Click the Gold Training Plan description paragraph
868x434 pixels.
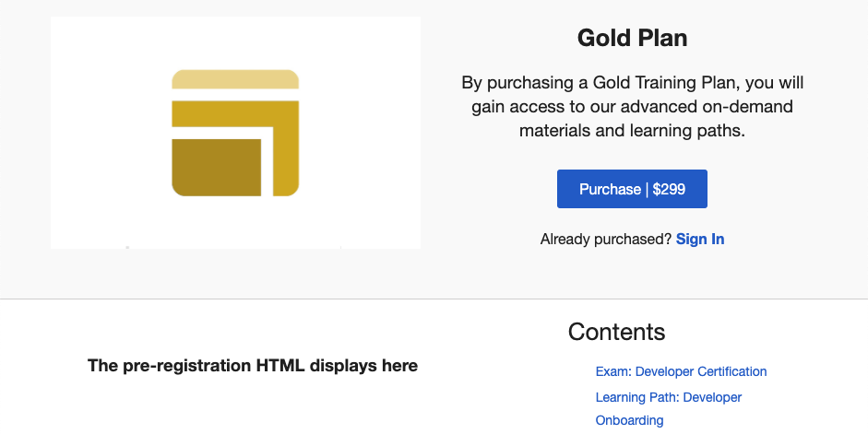(632, 107)
